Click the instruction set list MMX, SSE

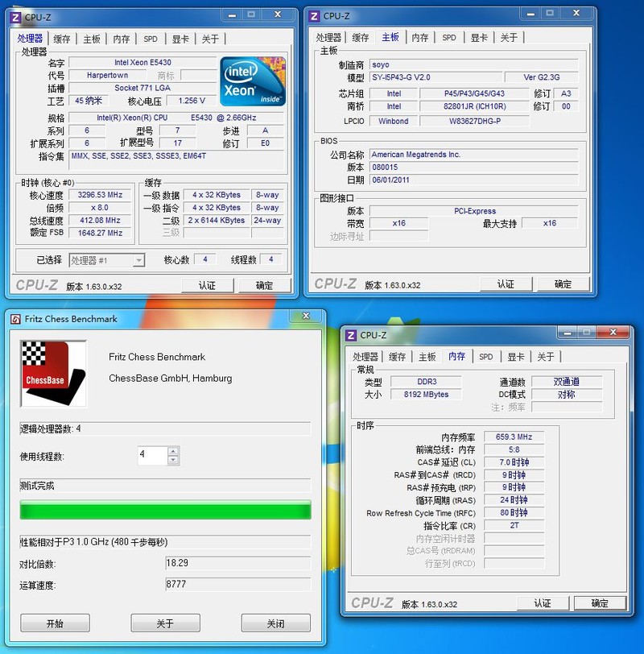pos(176,160)
